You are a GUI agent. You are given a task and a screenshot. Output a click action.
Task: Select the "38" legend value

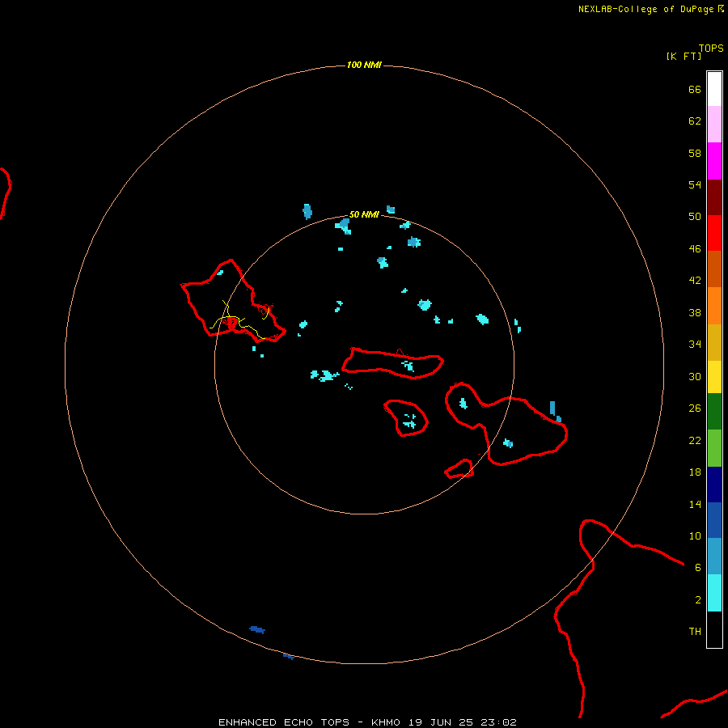point(695,313)
